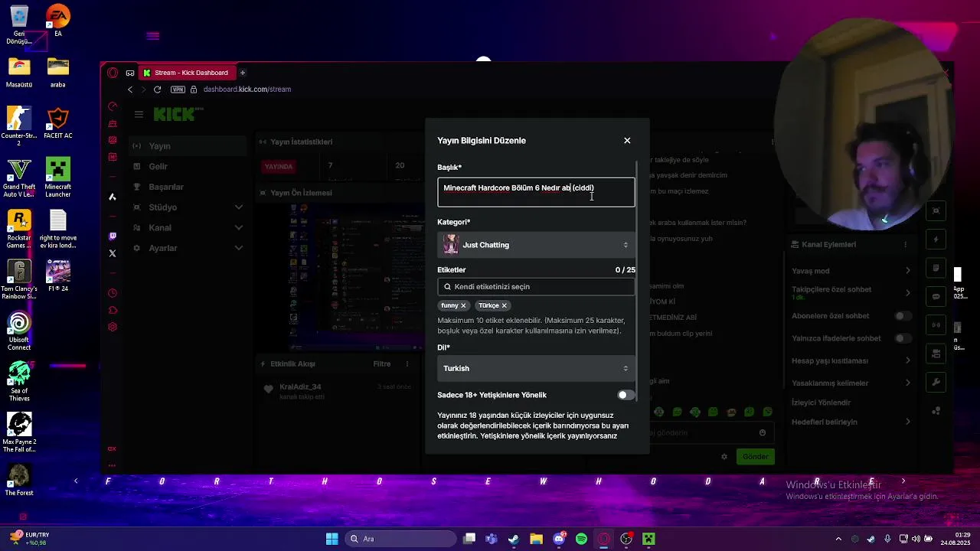The height and width of the screenshot is (551, 980).
Task: Open FACEIT AC desktop shortcut
Action: click(x=58, y=124)
